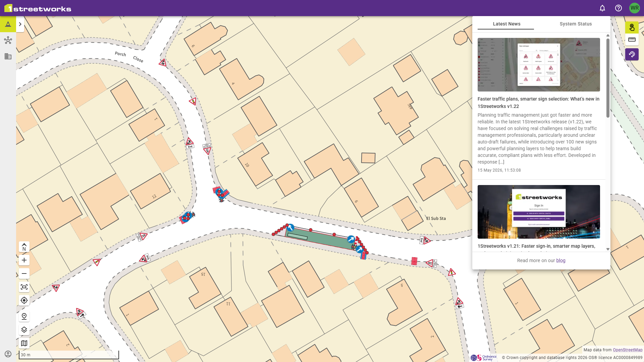Image resolution: width=644 pixels, height=362 pixels.
Task: Switch to the Latest News tab
Action: (506, 24)
